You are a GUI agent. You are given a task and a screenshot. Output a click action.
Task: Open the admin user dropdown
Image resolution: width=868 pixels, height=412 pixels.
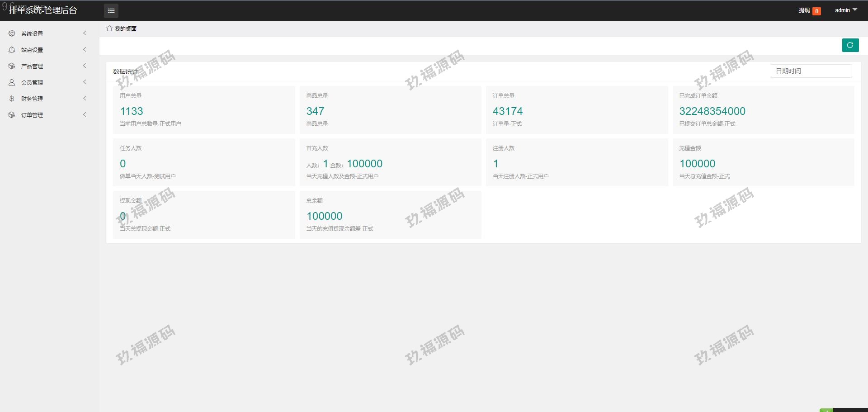click(x=845, y=10)
